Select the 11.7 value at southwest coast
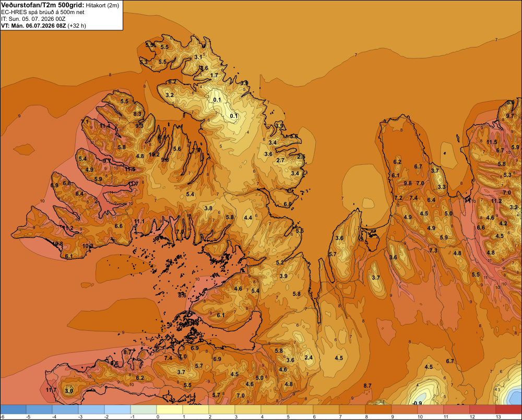This screenshot has height=420, width=522. tap(51, 390)
